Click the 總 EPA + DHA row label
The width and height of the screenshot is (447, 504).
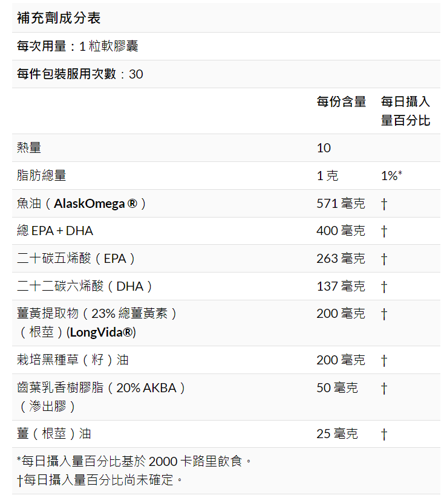click(55, 231)
